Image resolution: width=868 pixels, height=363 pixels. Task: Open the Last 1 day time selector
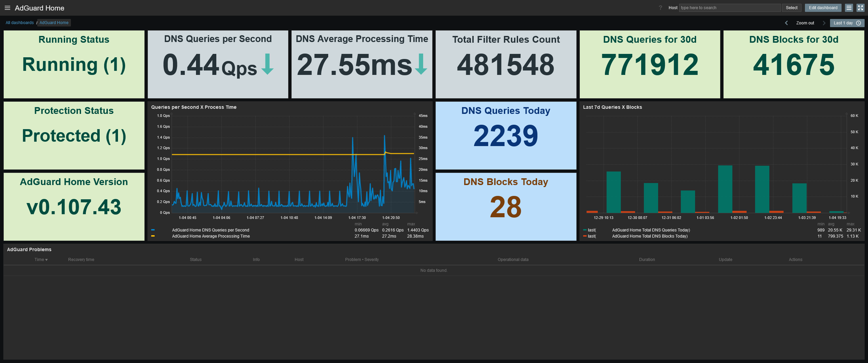pyautogui.click(x=847, y=23)
